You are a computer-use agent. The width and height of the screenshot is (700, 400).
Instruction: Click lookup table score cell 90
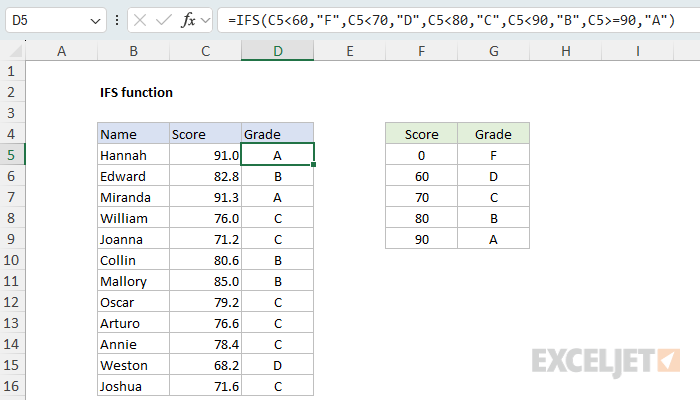pyautogui.click(x=421, y=239)
